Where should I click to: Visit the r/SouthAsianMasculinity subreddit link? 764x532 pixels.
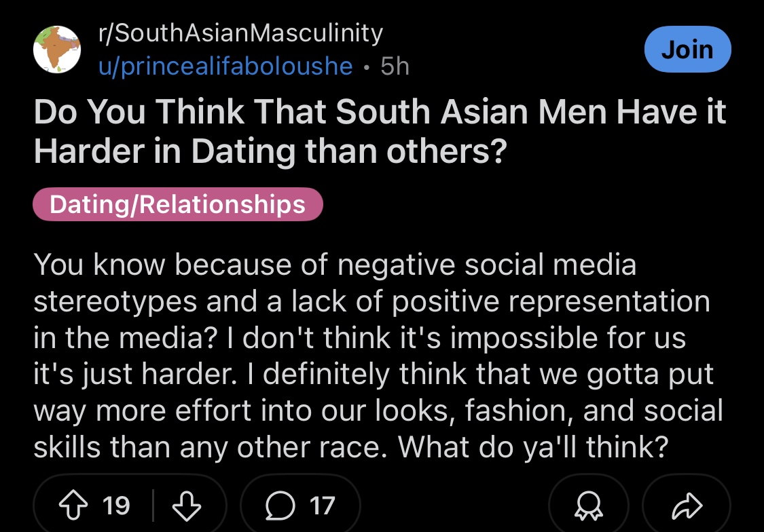pos(240,33)
